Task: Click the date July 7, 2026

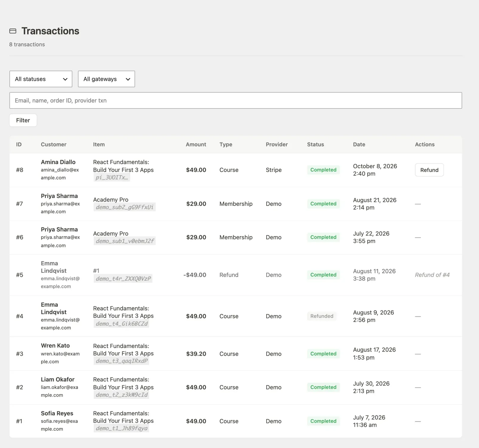Action: [369, 417]
